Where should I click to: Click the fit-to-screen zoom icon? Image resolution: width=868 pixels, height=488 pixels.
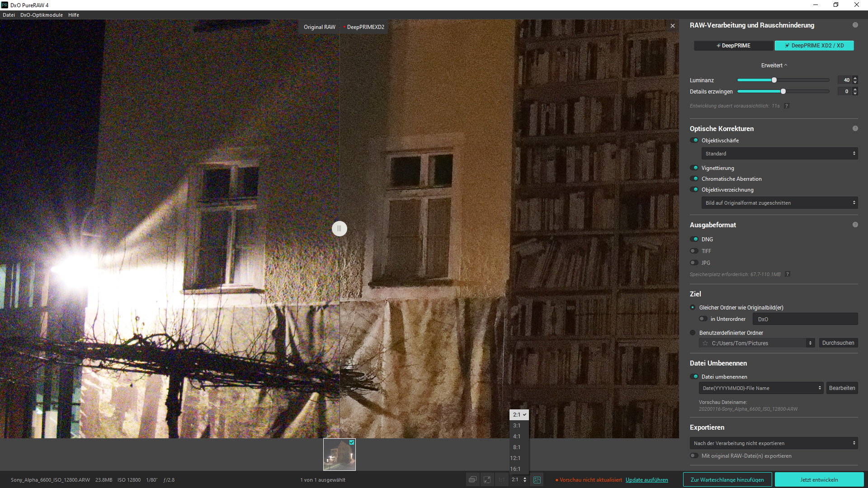tap(487, 480)
